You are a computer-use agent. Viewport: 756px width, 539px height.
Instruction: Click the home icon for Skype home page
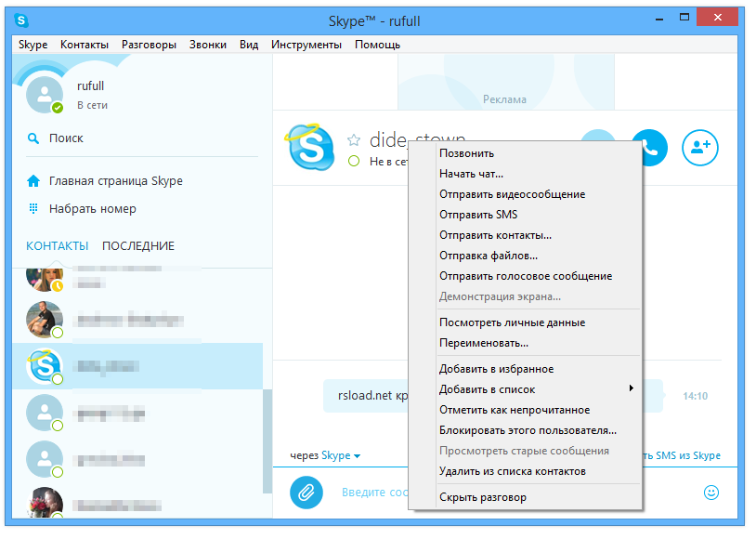[x=33, y=181]
